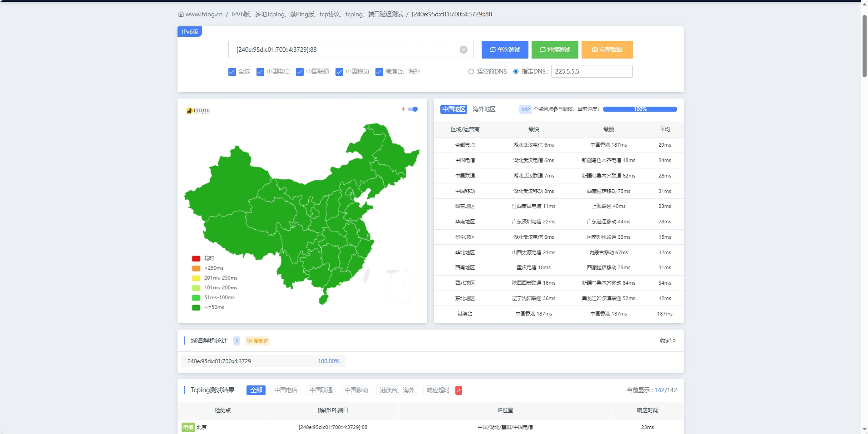Viewport: 868px width, 434px height.
Task: Click the 持续测试 continuous test button
Action: 555,50
